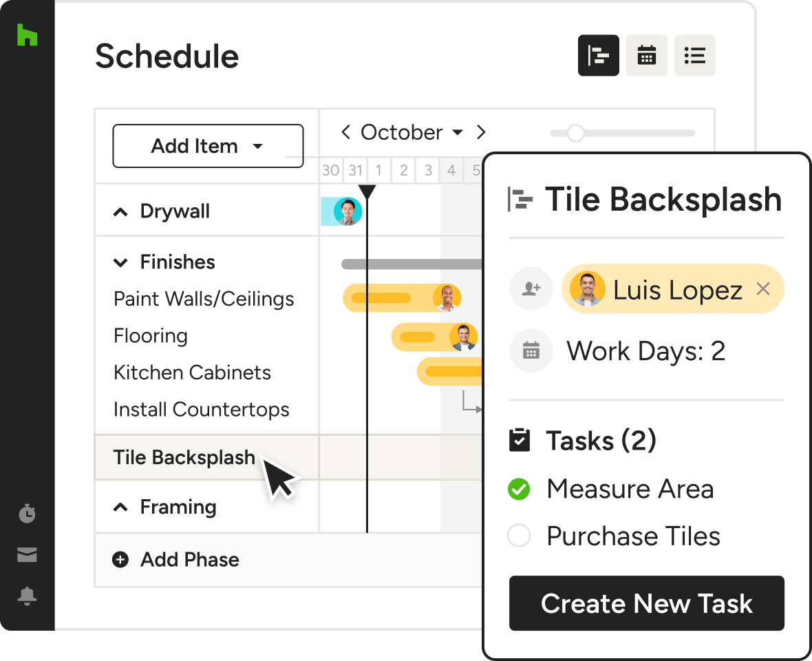Open time tracker stopwatch icon

pos(27,513)
